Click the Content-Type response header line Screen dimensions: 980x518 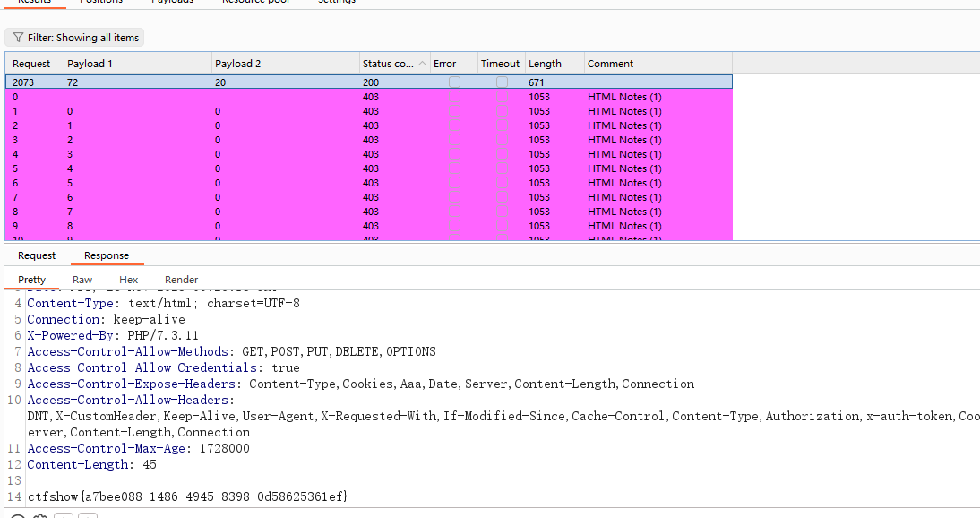tap(164, 303)
